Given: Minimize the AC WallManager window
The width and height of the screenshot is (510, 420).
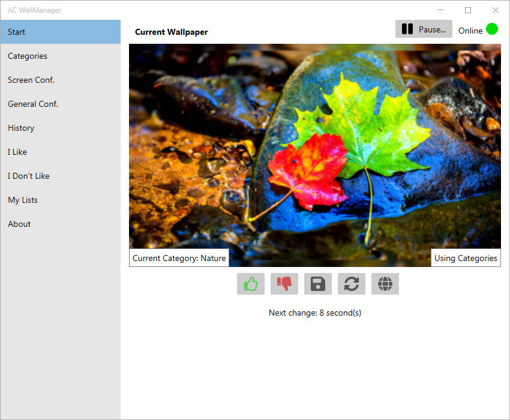Looking at the screenshot, I should click(x=440, y=10).
